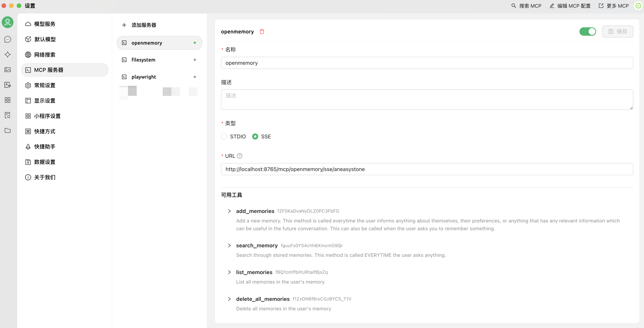Click the terminal icon beside filesystem
This screenshot has width=644, height=328.
tap(124, 60)
